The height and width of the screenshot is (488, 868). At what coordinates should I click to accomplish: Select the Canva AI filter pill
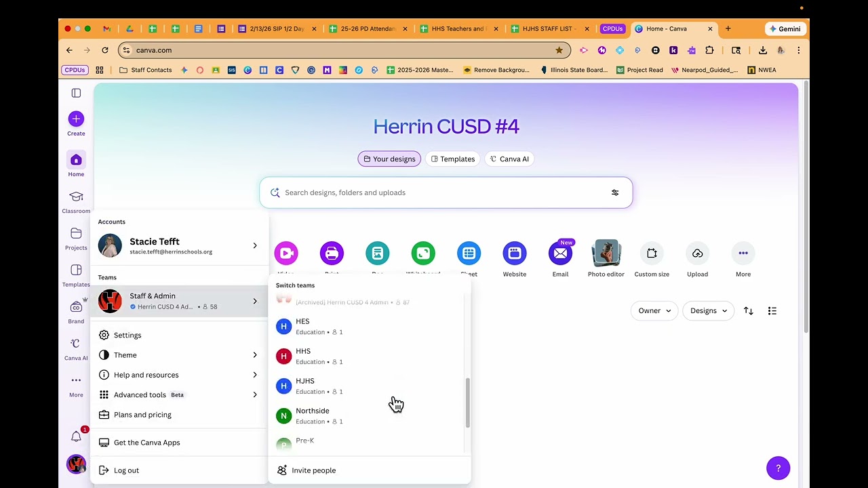click(x=509, y=159)
